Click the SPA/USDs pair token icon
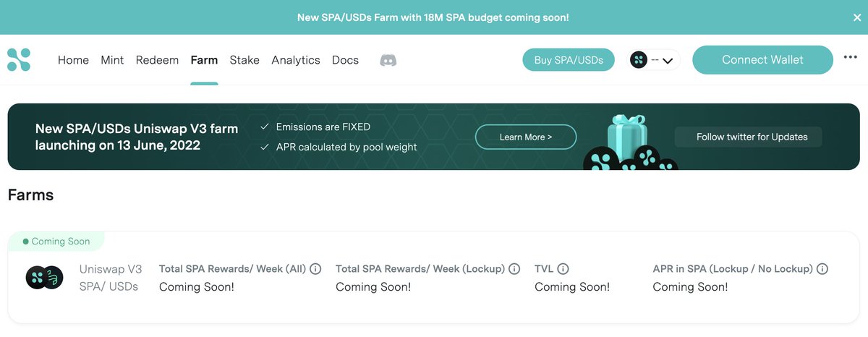The image size is (868, 337). (x=45, y=278)
